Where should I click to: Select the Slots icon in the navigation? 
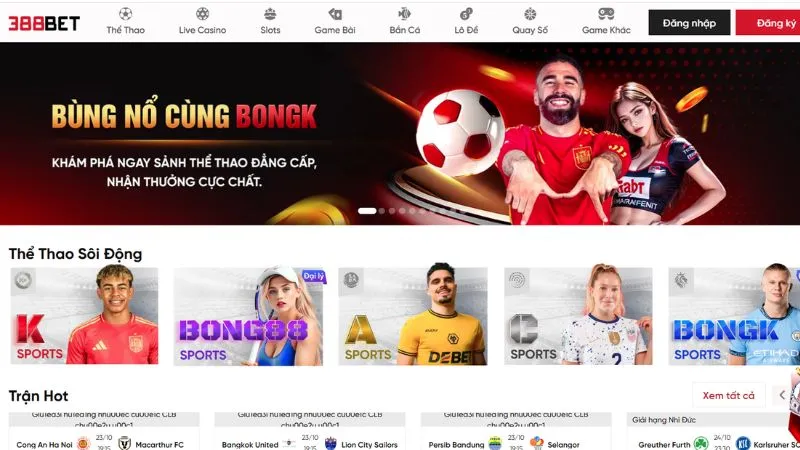tap(270, 14)
